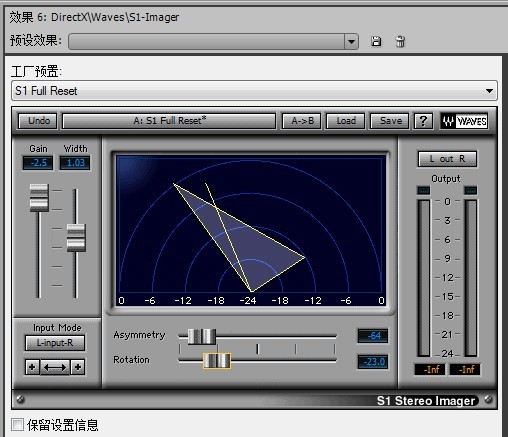This screenshot has height=437, width=508.
Task: Copy setup with the A->B button
Action: (302, 121)
